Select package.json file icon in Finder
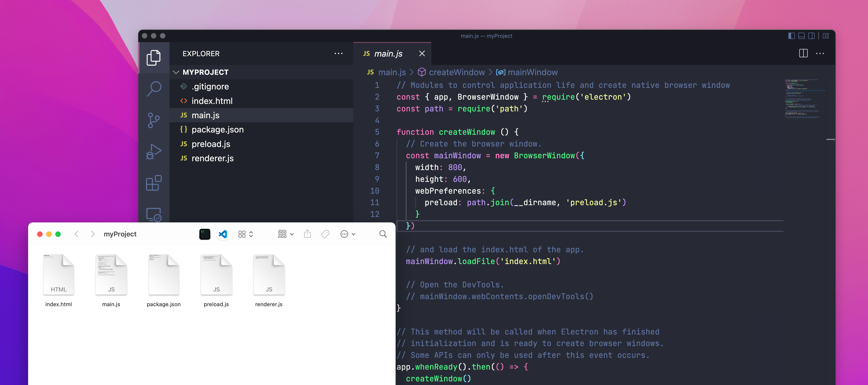 pyautogui.click(x=164, y=274)
